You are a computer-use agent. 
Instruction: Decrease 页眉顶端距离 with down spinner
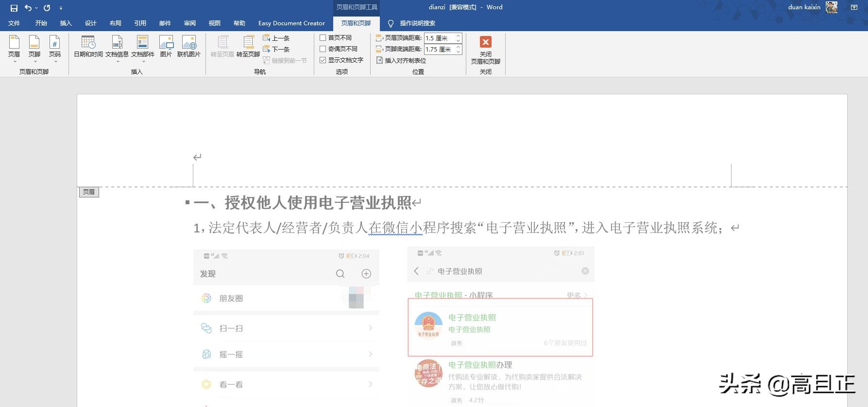point(458,40)
